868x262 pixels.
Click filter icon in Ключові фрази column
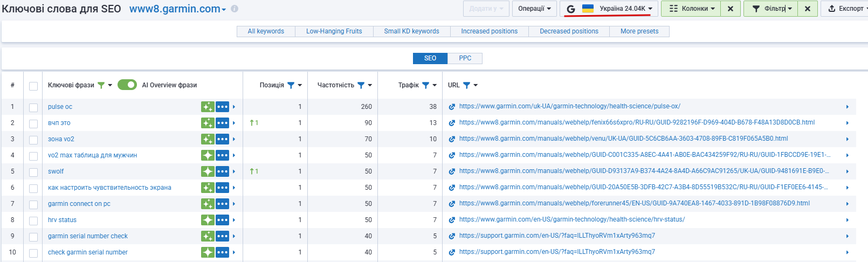101,85
